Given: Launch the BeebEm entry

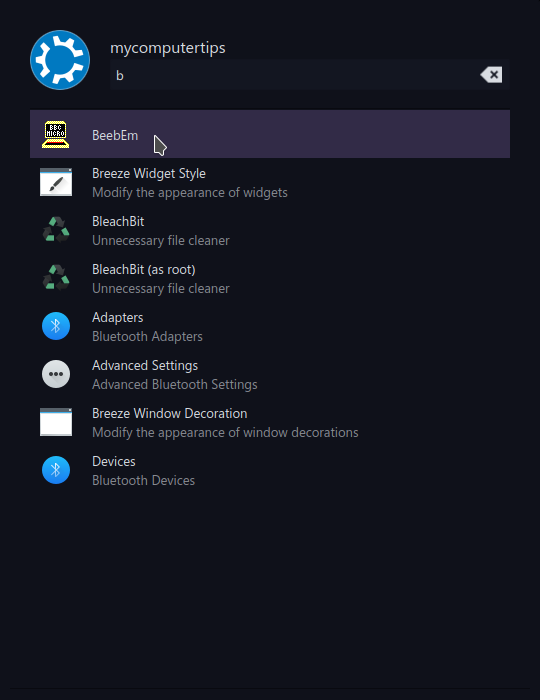Looking at the screenshot, I should (270, 134).
